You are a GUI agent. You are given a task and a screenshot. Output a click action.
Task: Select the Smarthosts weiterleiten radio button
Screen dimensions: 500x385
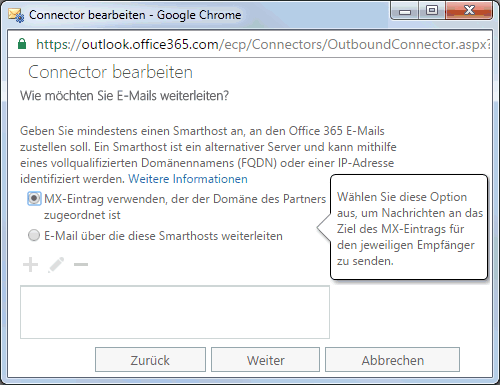click(x=34, y=235)
